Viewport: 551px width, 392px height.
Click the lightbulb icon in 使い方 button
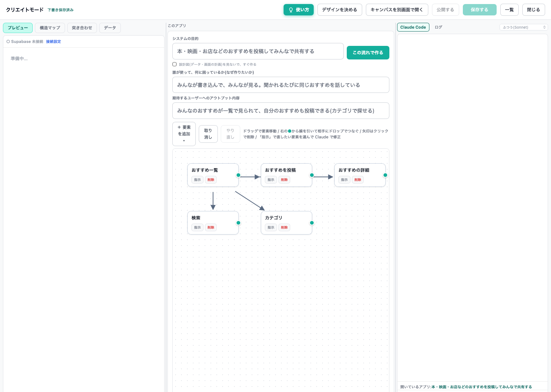click(x=291, y=10)
